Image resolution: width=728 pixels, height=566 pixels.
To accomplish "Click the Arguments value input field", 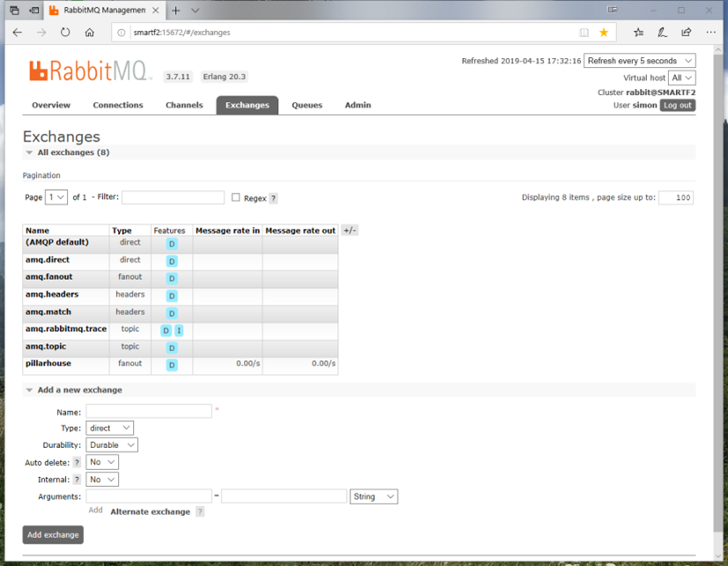I will point(284,496).
